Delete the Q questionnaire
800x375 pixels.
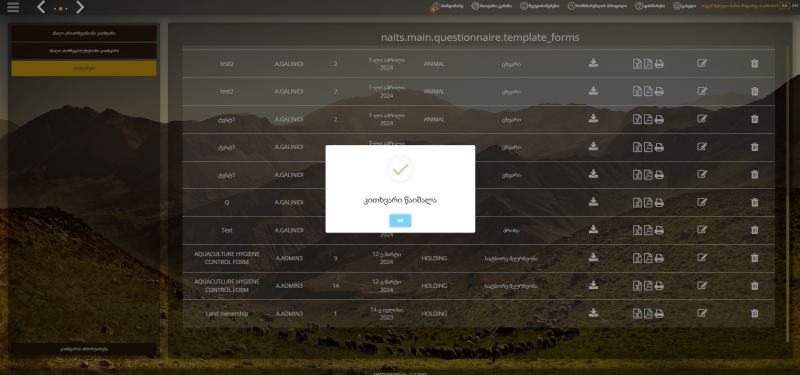pos(755,202)
